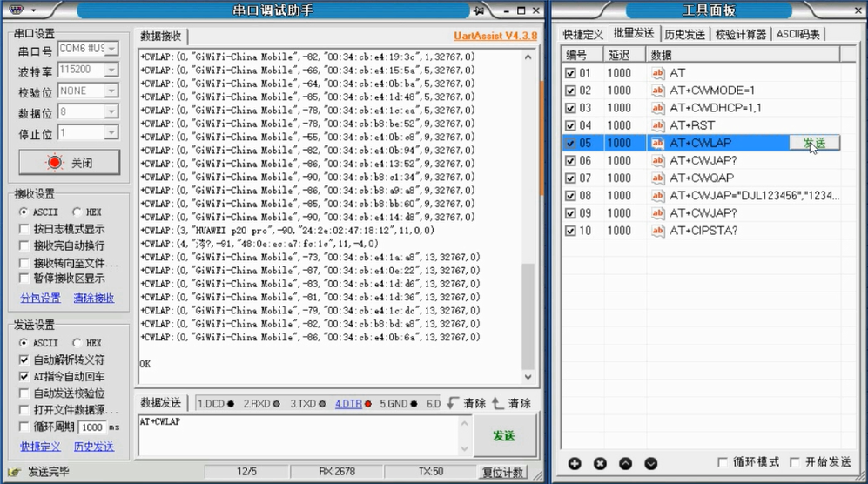Click the ab icon of row 01 AT
The image size is (868, 484).
click(657, 72)
